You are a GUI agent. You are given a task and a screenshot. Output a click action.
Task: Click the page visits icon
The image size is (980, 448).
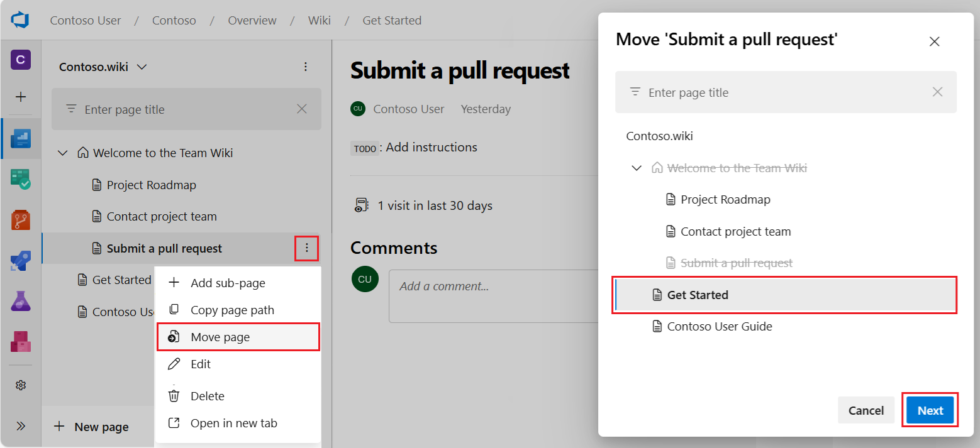pyautogui.click(x=361, y=205)
